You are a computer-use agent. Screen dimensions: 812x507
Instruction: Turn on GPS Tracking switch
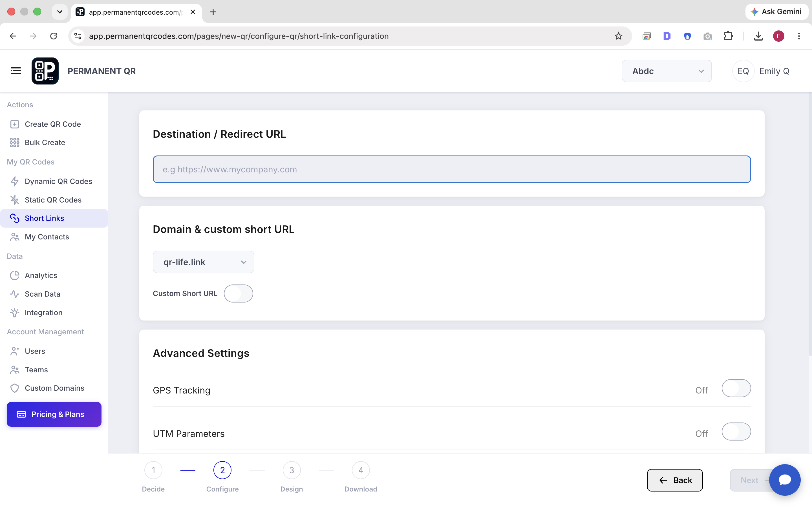coord(736,388)
